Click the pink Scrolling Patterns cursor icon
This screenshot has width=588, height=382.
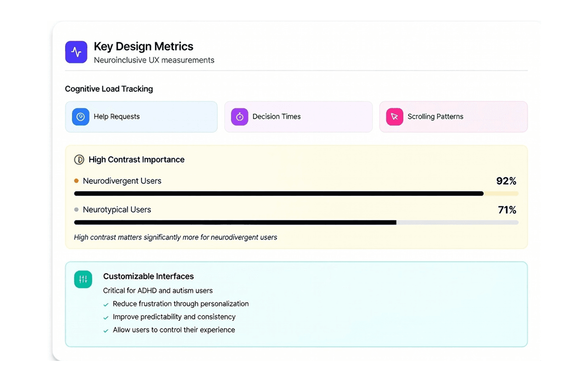pyautogui.click(x=394, y=117)
